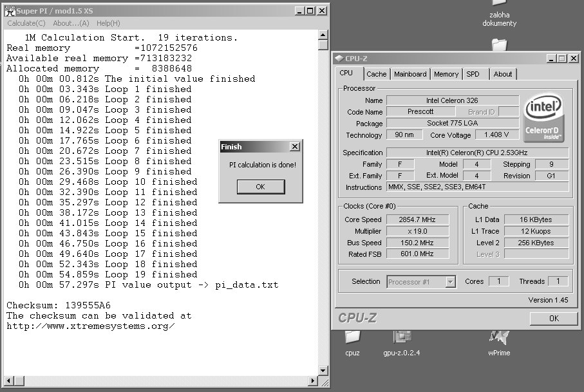Open the zaloha dokumenty desktop folder
The image size is (584, 392).
pos(500,15)
